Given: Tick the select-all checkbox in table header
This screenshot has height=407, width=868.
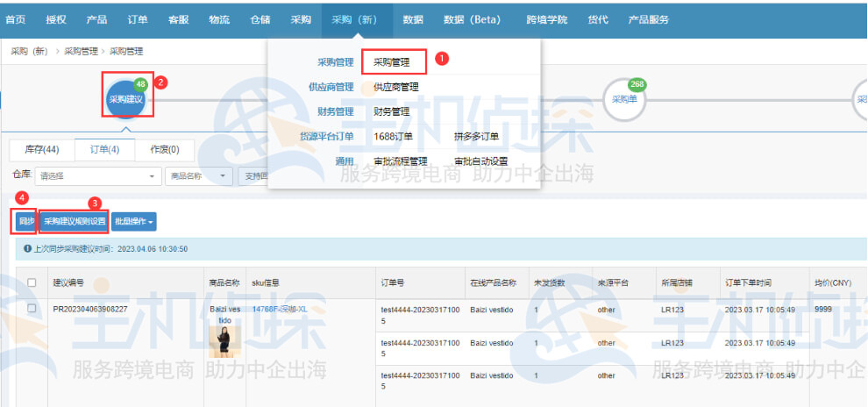Looking at the screenshot, I should click(x=32, y=282).
